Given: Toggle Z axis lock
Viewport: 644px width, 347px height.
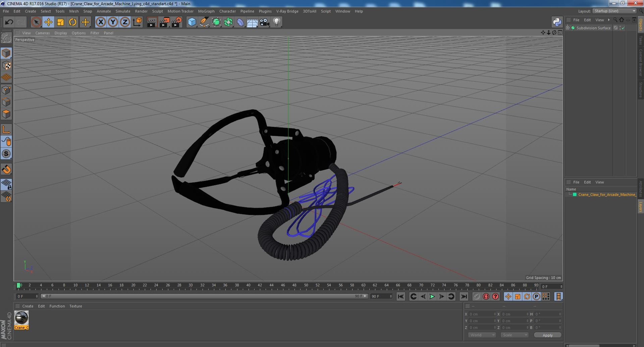Looking at the screenshot, I should click(x=125, y=22).
